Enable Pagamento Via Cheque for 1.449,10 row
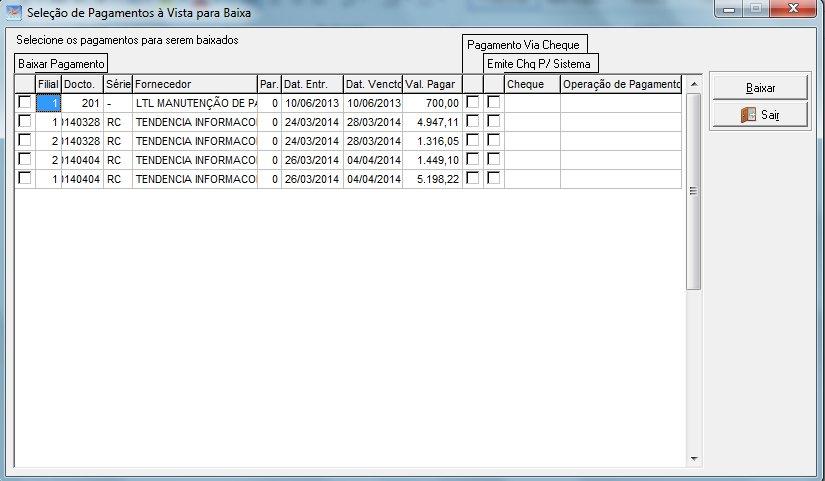Screen dimensions: 825x481 [472, 159]
